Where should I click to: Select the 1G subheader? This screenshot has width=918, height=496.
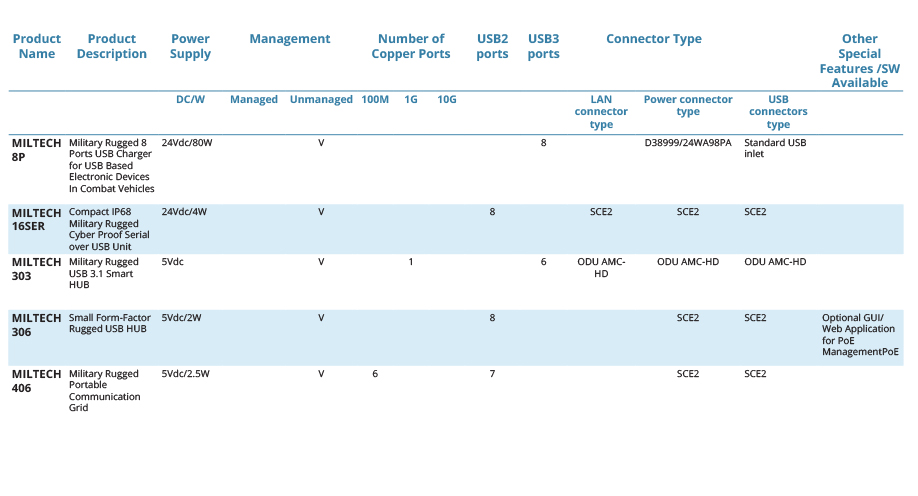[411, 100]
